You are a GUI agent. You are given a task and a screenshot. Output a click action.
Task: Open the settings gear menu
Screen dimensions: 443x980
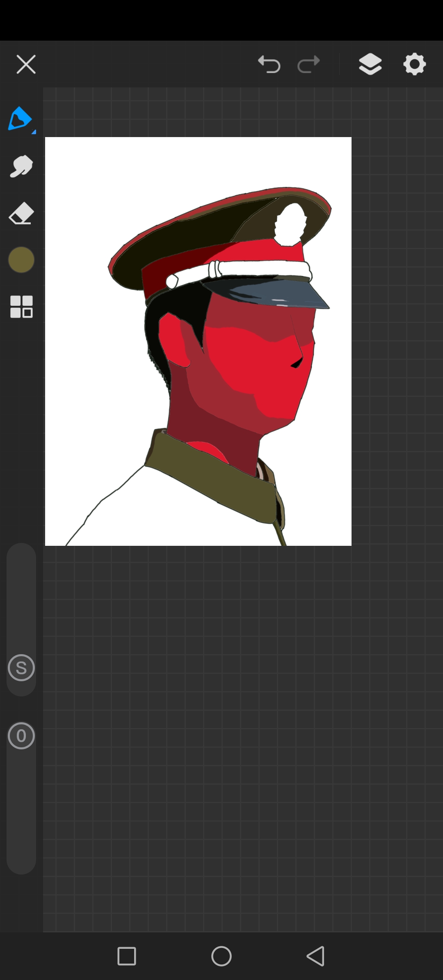(414, 64)
